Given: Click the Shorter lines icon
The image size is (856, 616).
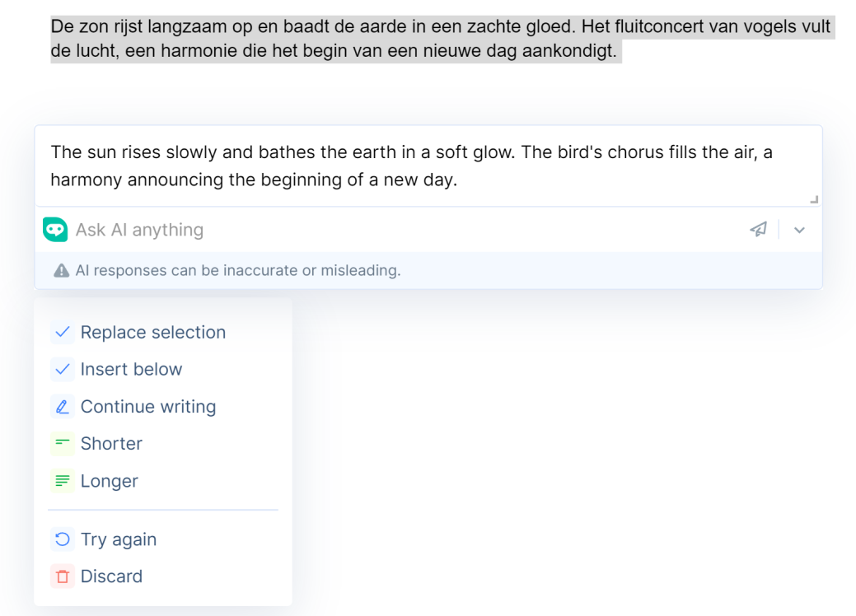Looking at the screenshot, I should 63,443.
